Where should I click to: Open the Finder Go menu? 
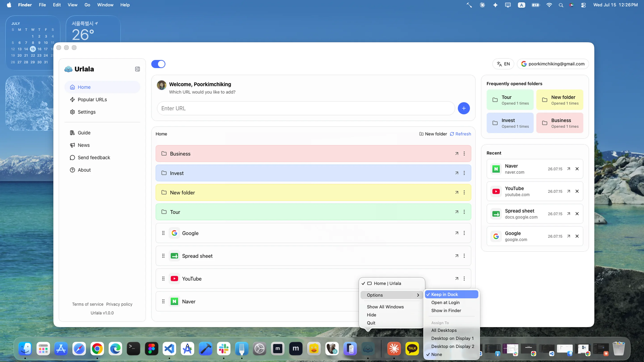87,5
